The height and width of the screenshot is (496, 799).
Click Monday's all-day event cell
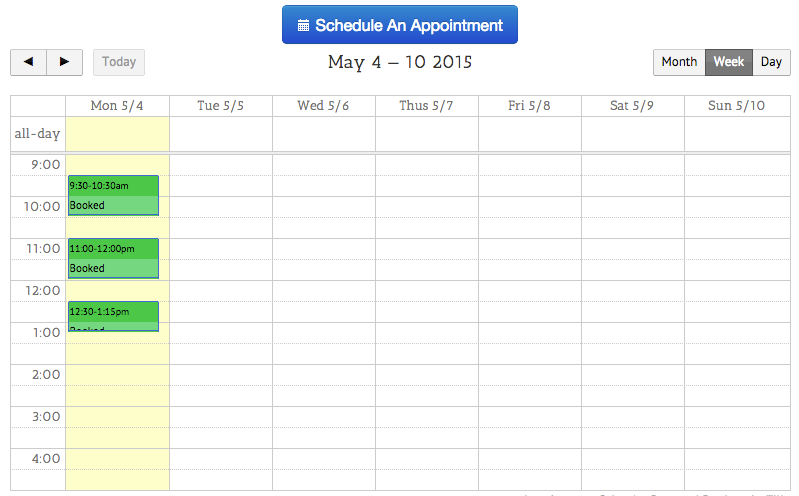point(117,133)
